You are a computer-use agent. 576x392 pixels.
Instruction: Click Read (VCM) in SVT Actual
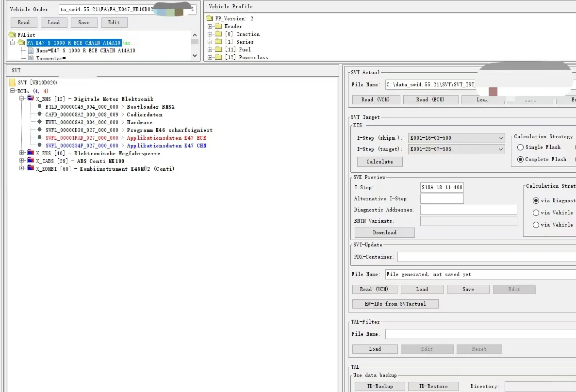coord(376,99)
